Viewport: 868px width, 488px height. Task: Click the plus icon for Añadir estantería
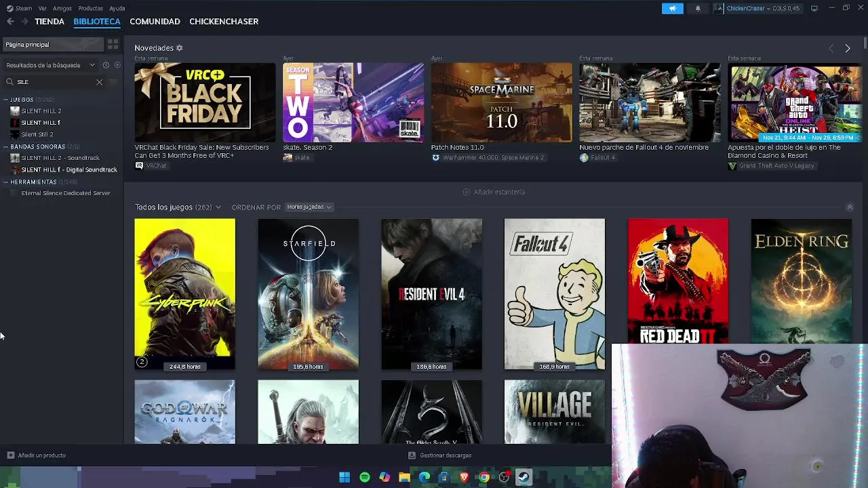click(x=466, y=192)
